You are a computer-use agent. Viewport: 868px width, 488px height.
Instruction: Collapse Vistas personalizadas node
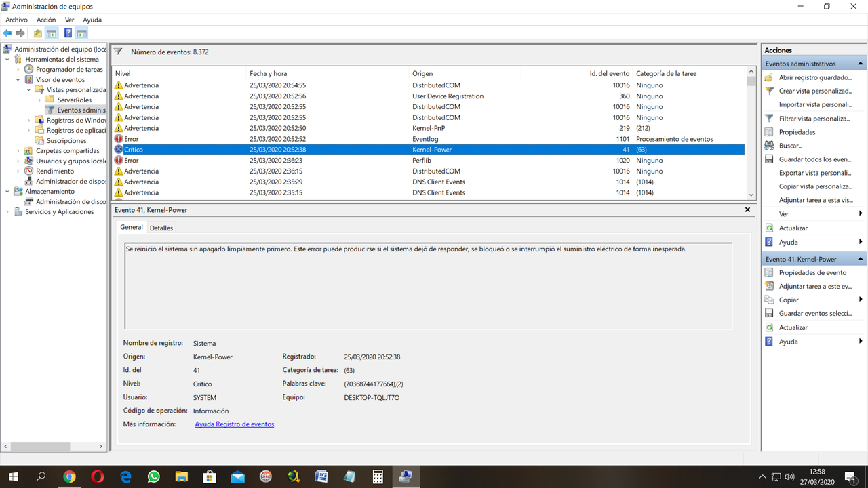point(29,89)
